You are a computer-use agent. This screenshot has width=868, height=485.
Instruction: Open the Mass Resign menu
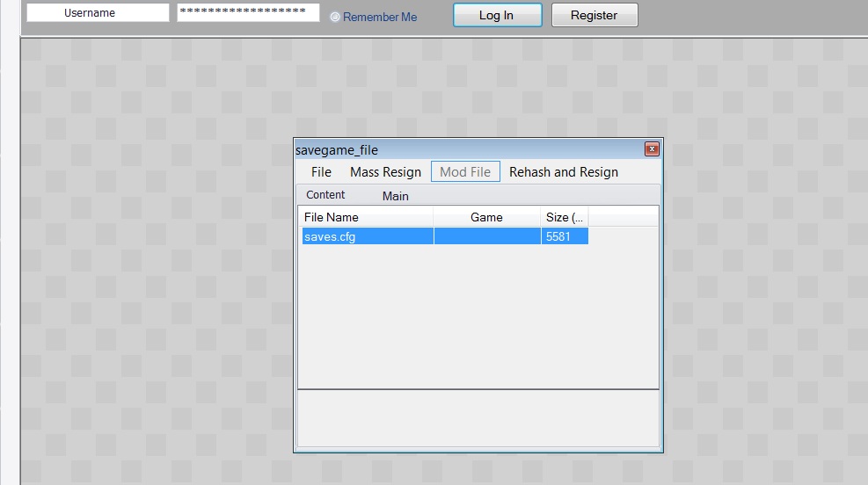click(x=385, y=172)
